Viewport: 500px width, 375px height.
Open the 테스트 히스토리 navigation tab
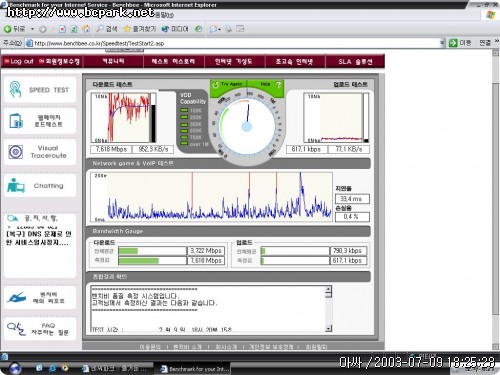click(173, 61)
